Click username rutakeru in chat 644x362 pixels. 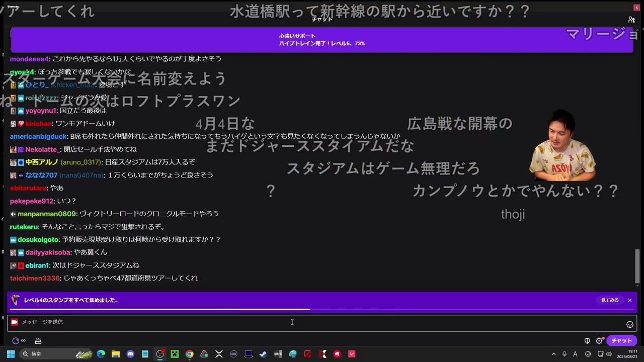click(24, 227)
